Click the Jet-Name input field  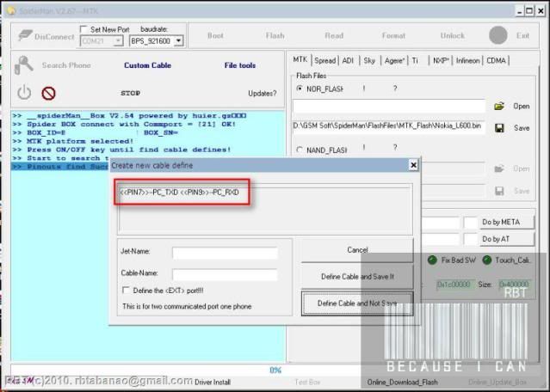click(225, 254)
